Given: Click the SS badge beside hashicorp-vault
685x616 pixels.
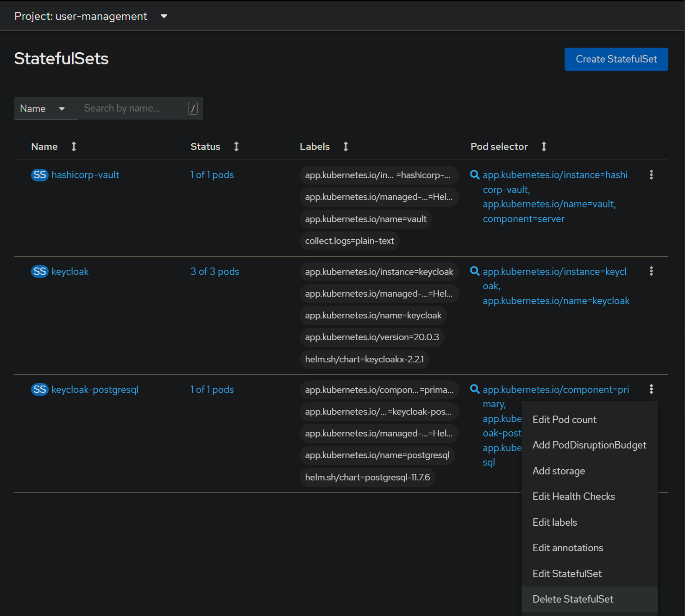Looking at the screenshot, I should tap(40, 175).
